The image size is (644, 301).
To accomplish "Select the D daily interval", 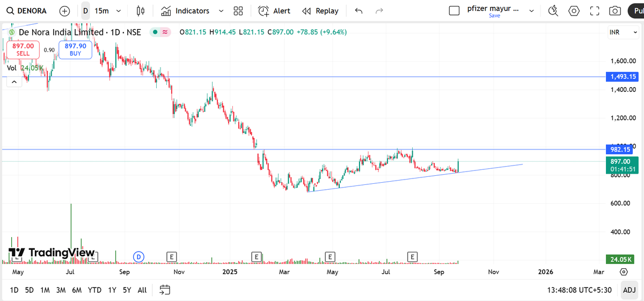I will (85, 11).
